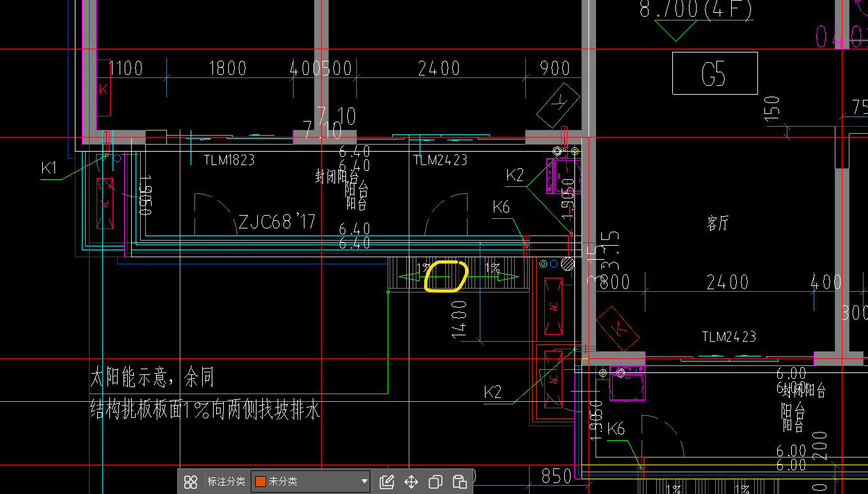Select the 8.700(4F) elevation text
The image size is (868, 494).
(697, 10)
